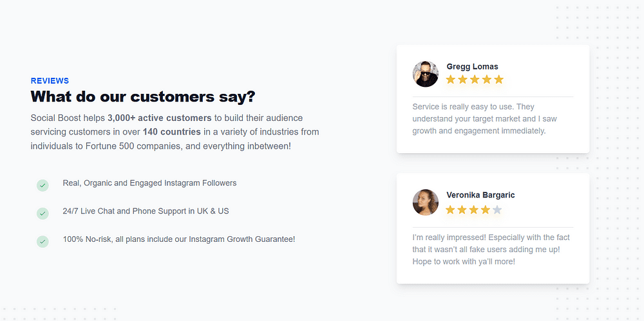Click checkmark beside 100% No-risk guarantee
This screenshot has width=644, height=321.
[43, 241]
